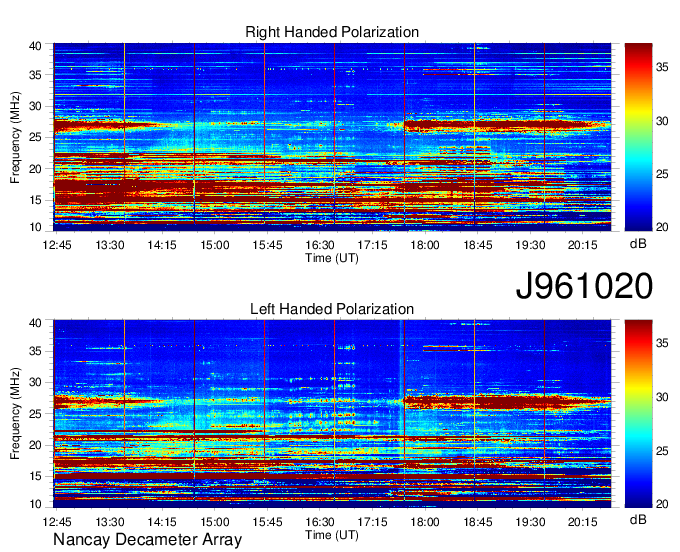Click 30 MHz frequency tick on Left Handed plot
The width and height of the screenshot is (680, 552).
click(x=35, y=382)
